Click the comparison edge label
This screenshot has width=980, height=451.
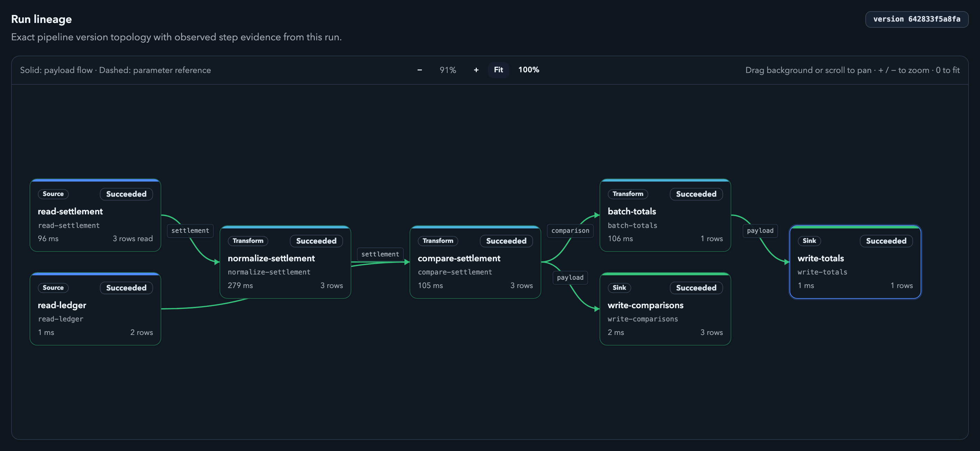point(570,230)
